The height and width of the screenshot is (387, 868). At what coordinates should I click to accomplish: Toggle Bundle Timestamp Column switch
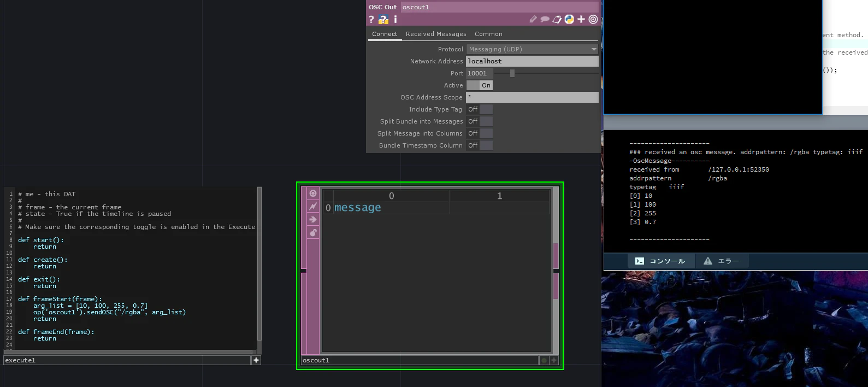point(480,145)
